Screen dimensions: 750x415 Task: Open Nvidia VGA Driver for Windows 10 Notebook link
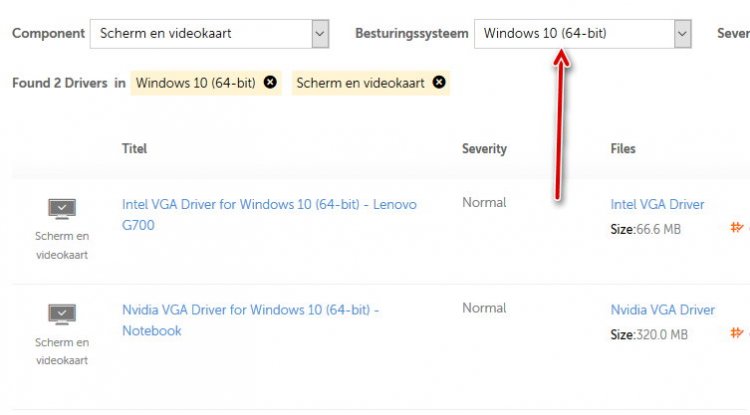coord(251,320)
